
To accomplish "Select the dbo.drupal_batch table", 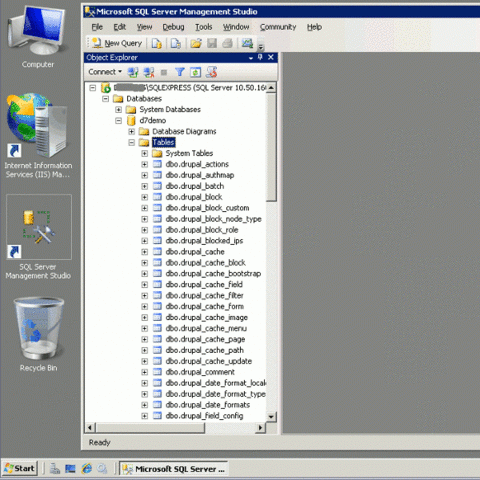I will point(195,186).
